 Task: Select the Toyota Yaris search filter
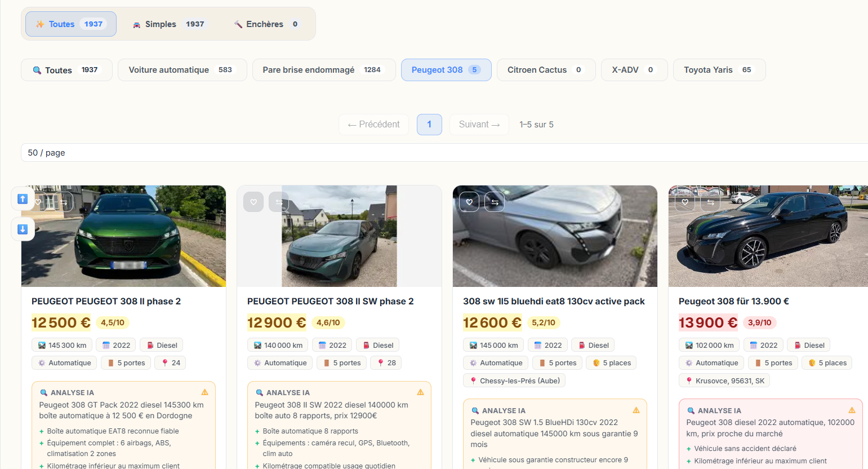click(x=719, y=70)
